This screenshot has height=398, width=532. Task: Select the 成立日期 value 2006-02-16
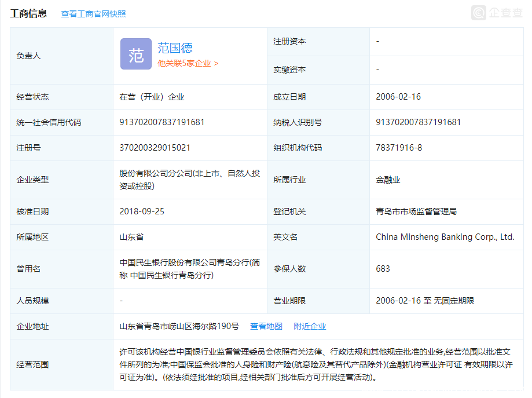click(x=398, y=97)
